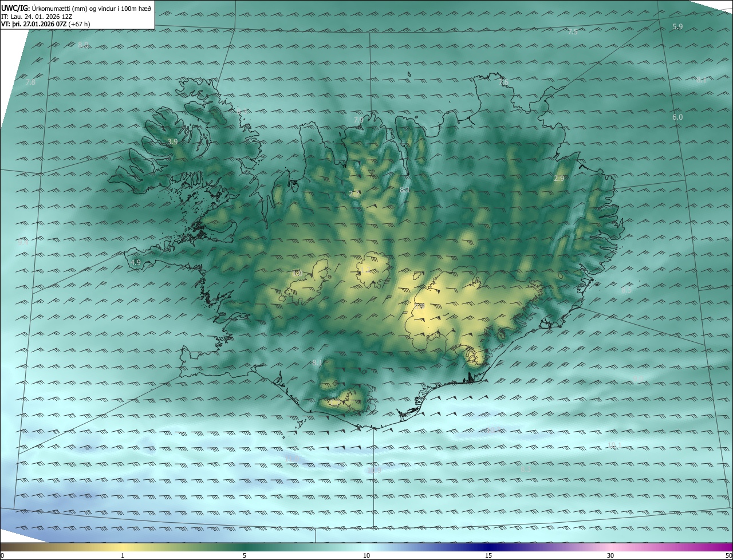Click the 7.5 value label on map
733x560 pixels.
(573, 32)
